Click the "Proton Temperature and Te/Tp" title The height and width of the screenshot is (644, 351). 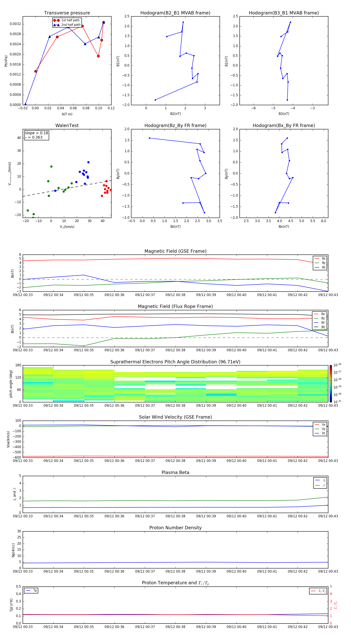coord(175,583)
